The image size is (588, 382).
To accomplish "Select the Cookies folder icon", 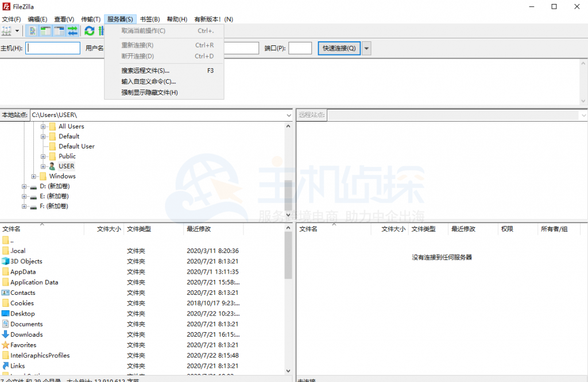I will [x=6, y=303].
